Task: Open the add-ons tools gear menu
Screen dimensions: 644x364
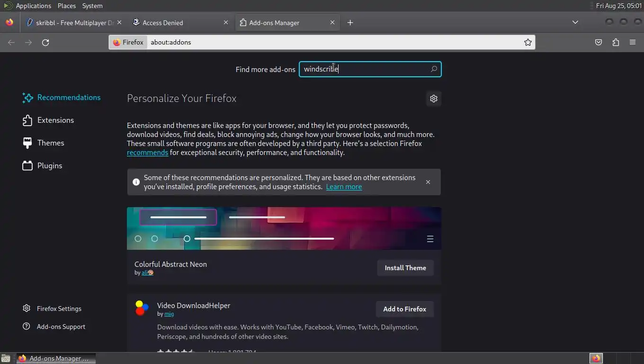Action: (434, 99)
